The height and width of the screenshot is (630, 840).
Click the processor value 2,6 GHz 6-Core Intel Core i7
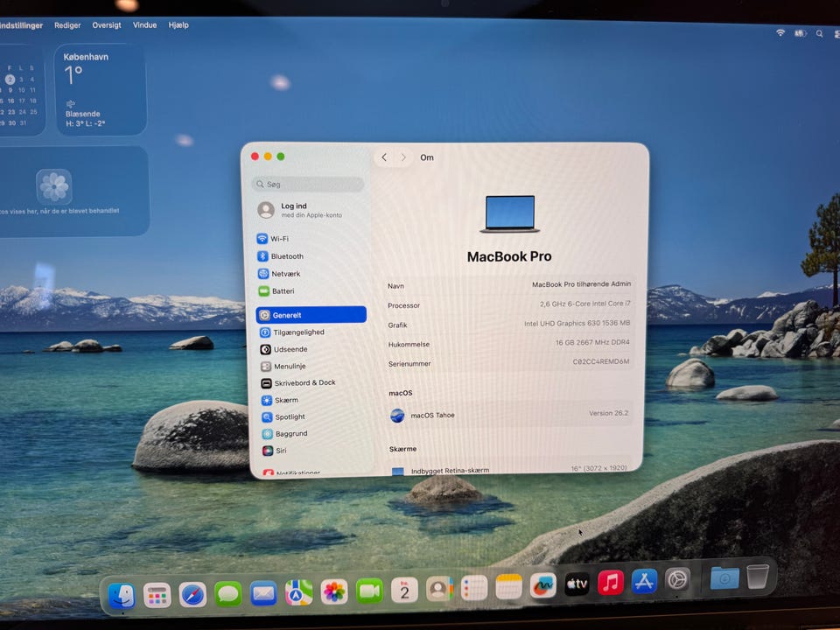[585, 304]
